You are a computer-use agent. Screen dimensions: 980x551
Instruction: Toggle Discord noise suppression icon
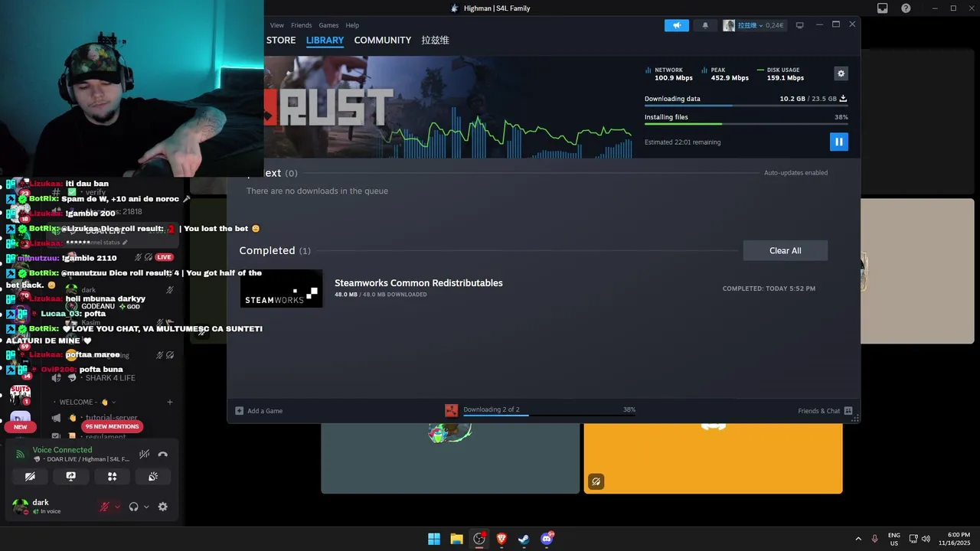point(144,455)
